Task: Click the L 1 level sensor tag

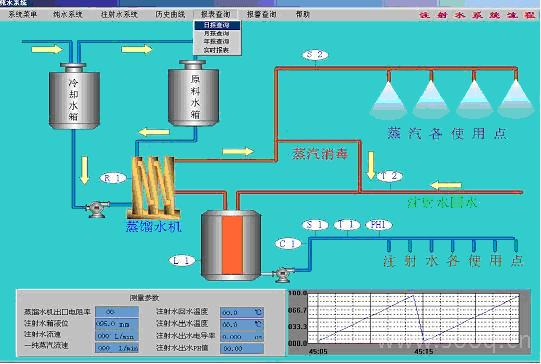Action: [x=182, y=260]
